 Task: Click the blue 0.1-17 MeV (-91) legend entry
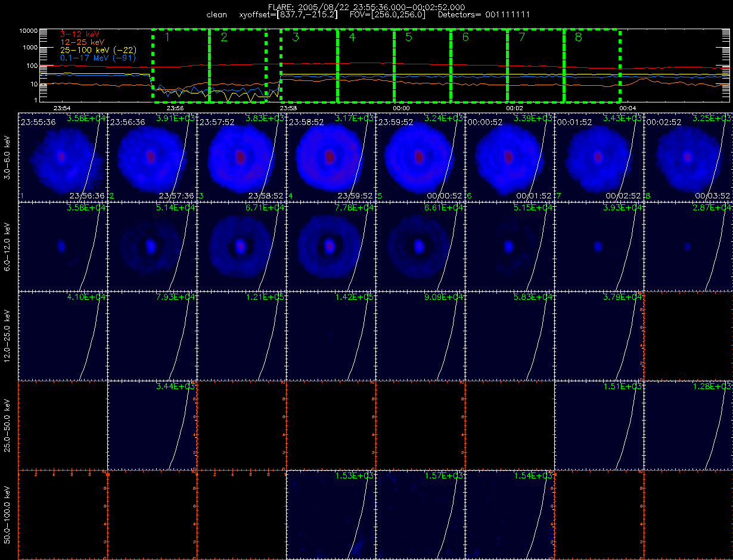pyautogui.click(x=98, y=58)
